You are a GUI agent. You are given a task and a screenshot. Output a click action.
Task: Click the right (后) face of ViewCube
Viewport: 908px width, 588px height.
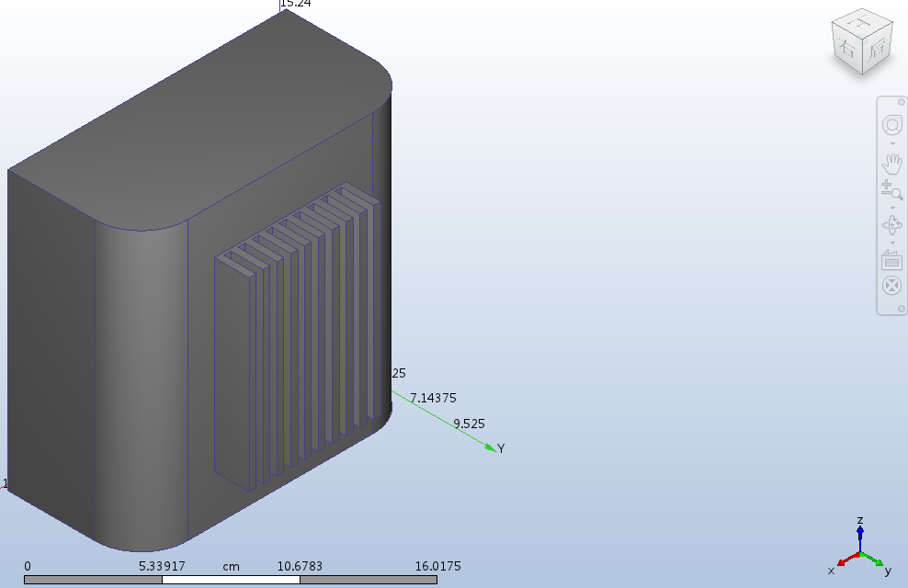(x=878, y=50)
